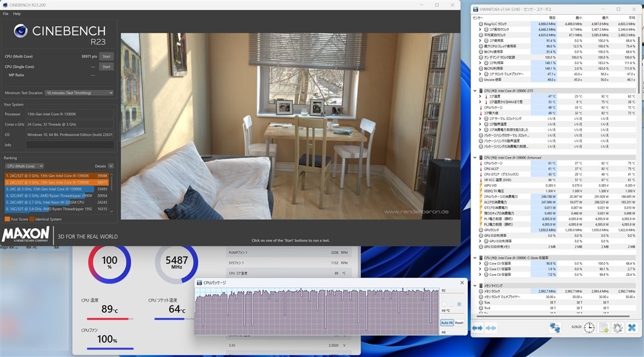The image size is (644, 357).
Task: Open HWiNFO sensor settings gear
Action: click(618, 327)
